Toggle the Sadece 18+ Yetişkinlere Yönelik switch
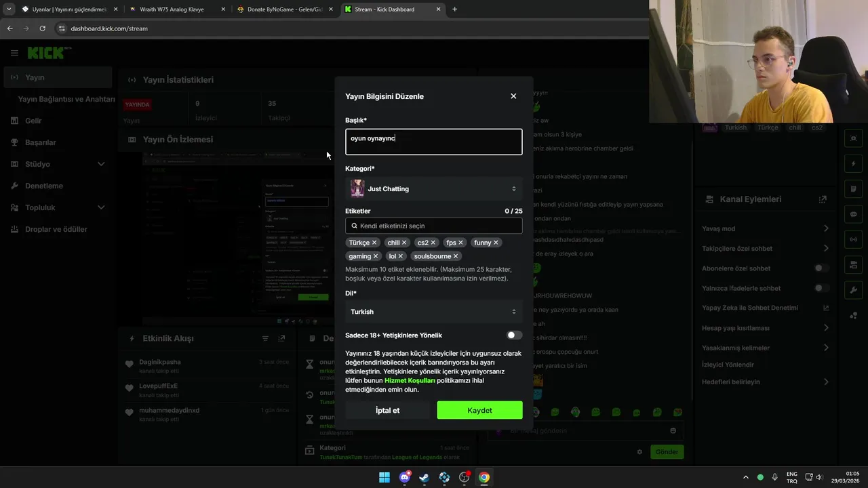This screenshot has width=868, height=488. click(x=514, y=335)
